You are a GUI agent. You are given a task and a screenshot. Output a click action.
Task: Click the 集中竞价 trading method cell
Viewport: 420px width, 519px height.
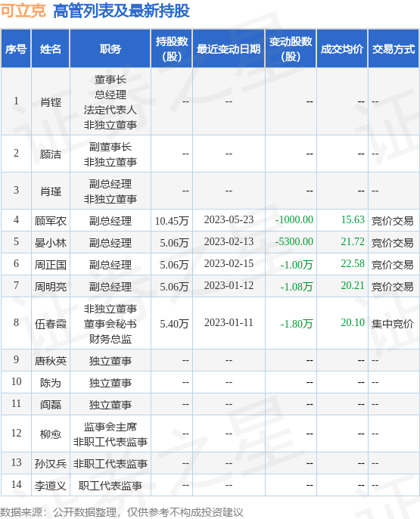tap(393, 323)
